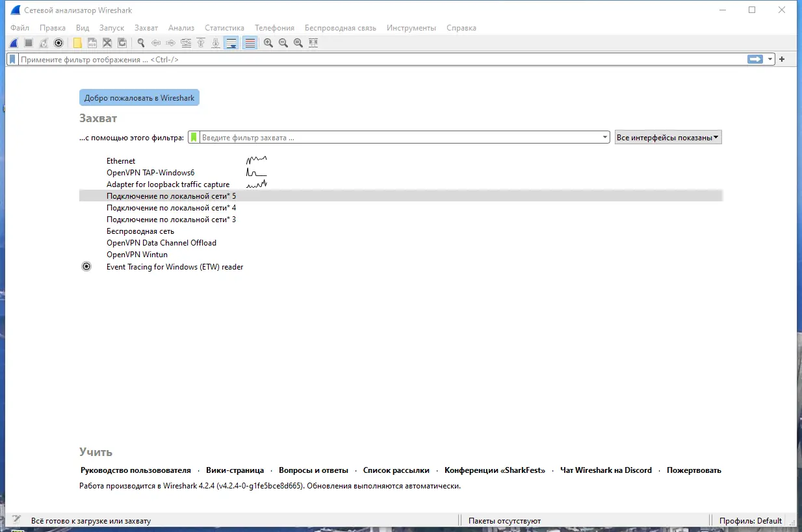The width and height of the screenshot is (802, 532).
Task: Open capture options gear icon in toolbar
Action: [x=58, y=43]
